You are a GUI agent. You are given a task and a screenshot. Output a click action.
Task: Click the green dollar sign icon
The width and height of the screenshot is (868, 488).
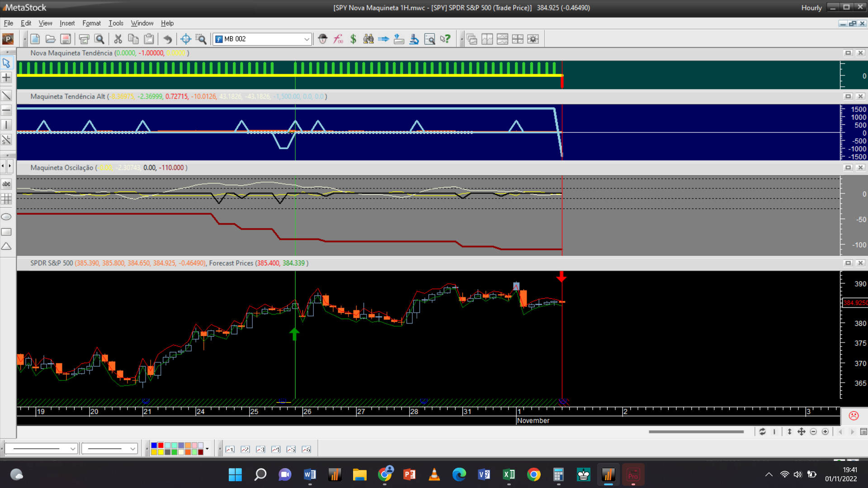(353, 39)
